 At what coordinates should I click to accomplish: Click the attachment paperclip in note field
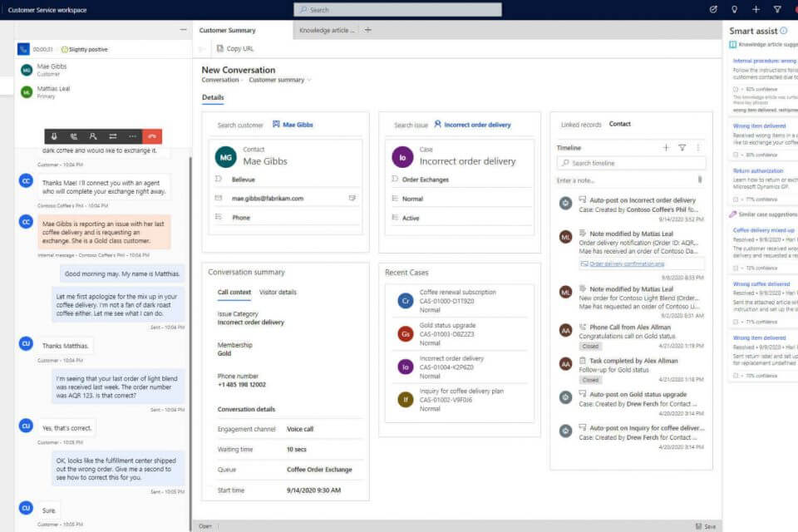pyautogui.click(x=699, y=180)
